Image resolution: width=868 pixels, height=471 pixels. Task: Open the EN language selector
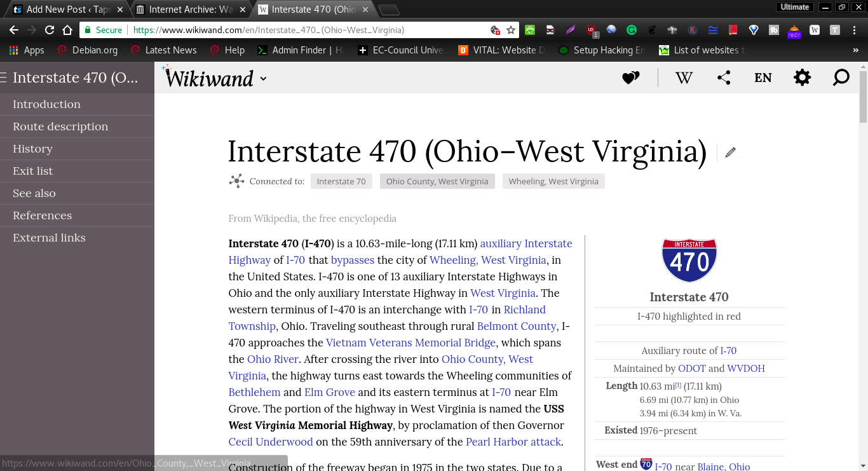click(x=763, y=78)
